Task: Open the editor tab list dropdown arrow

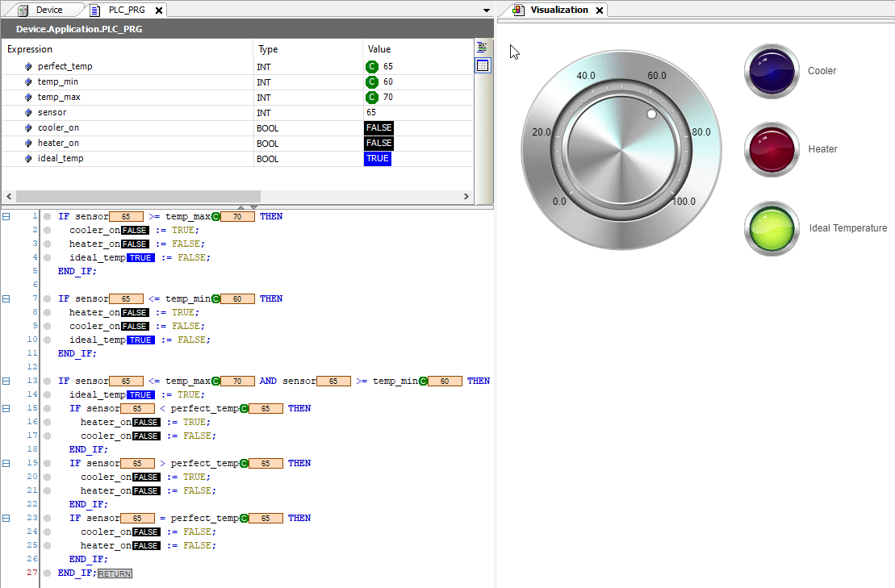Action: pyautogui.click(x=487, y=10)
